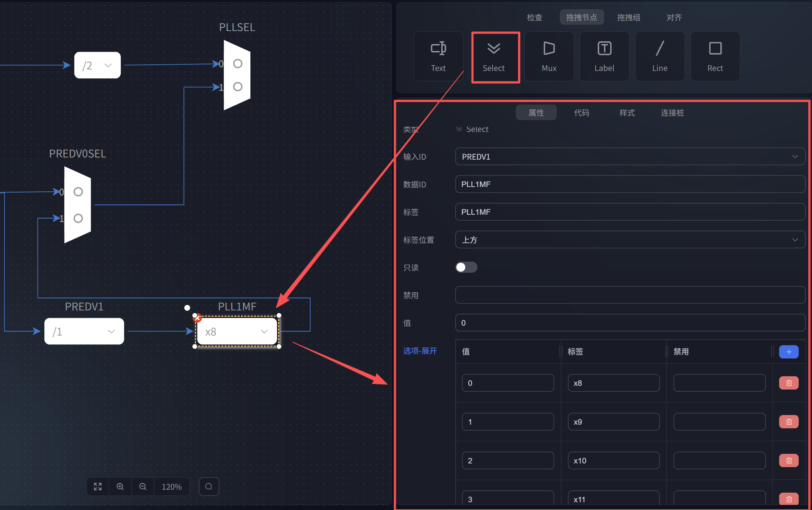812x510 pixels.
Task: Open the canvas search button
Action: (209, 486)
